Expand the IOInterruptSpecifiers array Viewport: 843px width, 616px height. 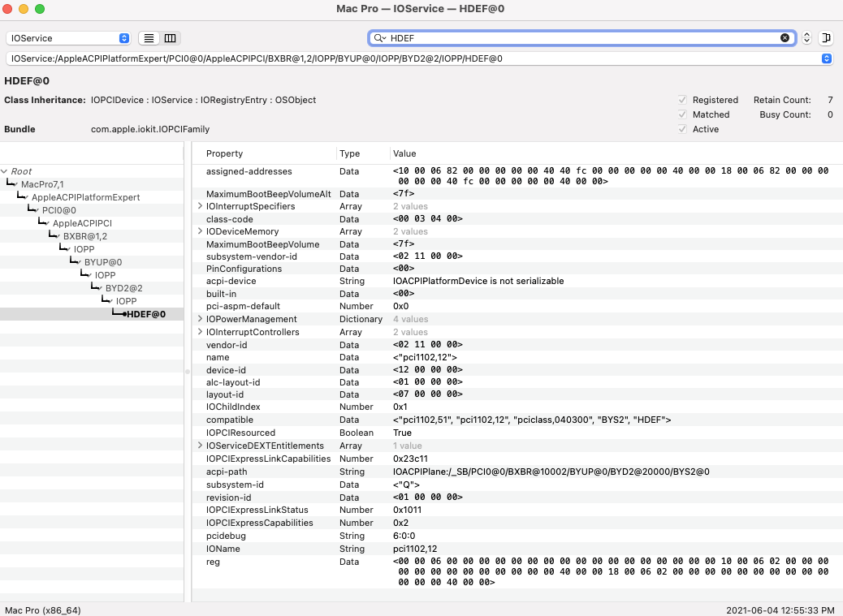click(x=200, y=206)
